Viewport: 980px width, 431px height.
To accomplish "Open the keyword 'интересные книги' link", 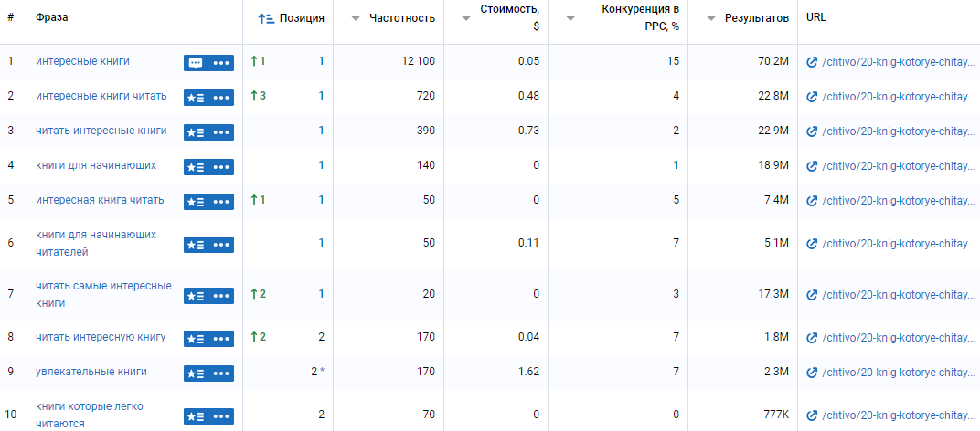I will coord(82,61).
